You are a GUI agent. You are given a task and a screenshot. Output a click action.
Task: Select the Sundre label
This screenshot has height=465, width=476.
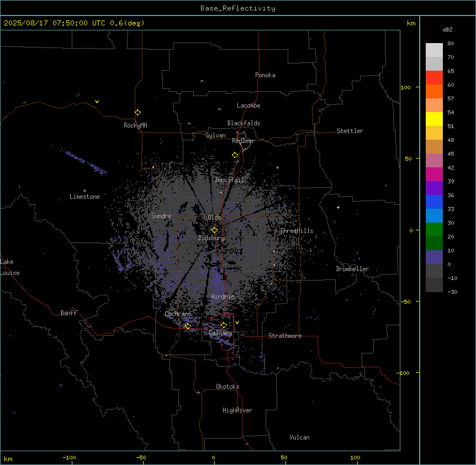point(161,216)
